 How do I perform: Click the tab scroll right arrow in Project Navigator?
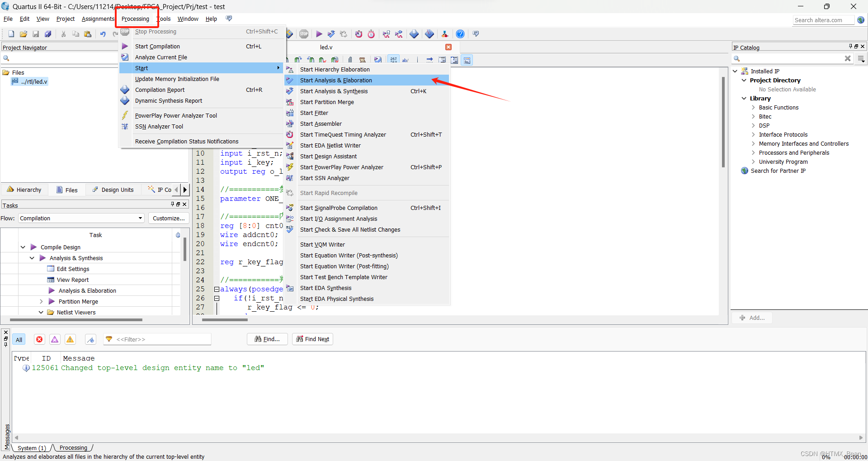point(184,190)
